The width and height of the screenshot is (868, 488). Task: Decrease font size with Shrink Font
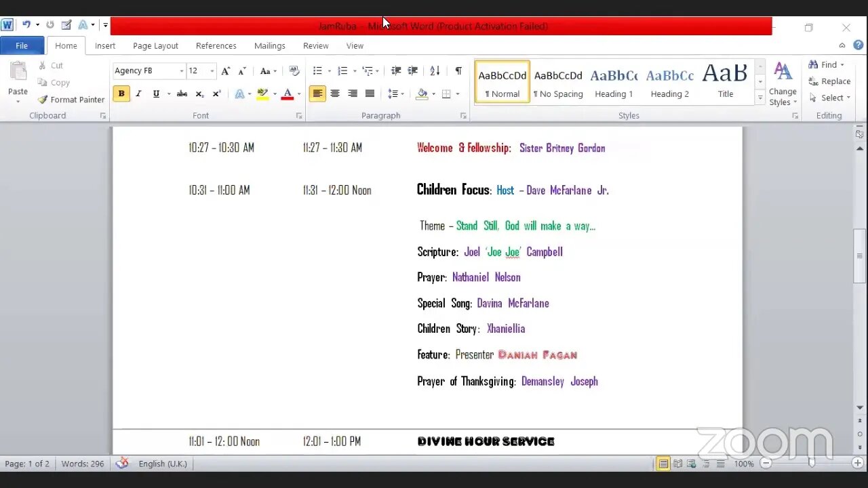click(242, 70)
